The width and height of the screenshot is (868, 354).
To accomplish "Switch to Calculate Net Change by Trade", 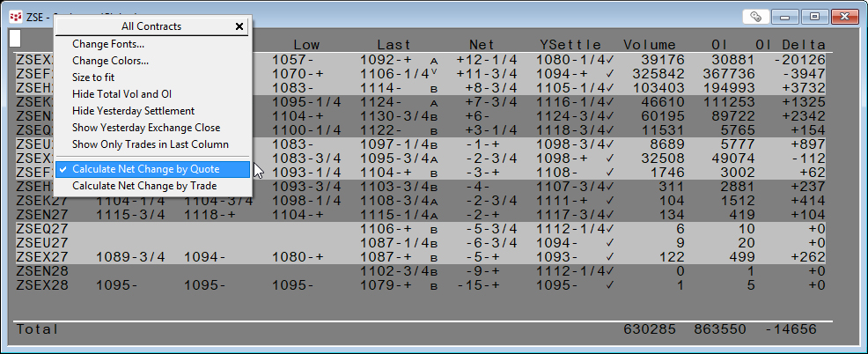I will 143,186.
